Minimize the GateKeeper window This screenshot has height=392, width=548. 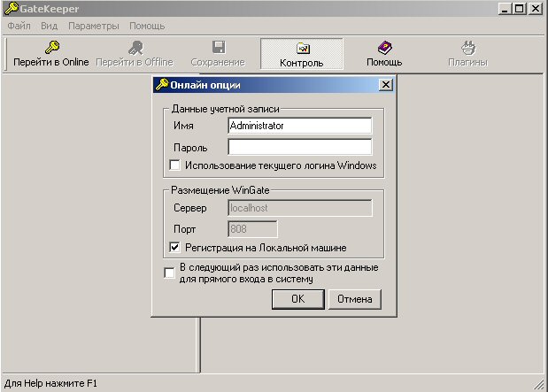coord(505,8)
